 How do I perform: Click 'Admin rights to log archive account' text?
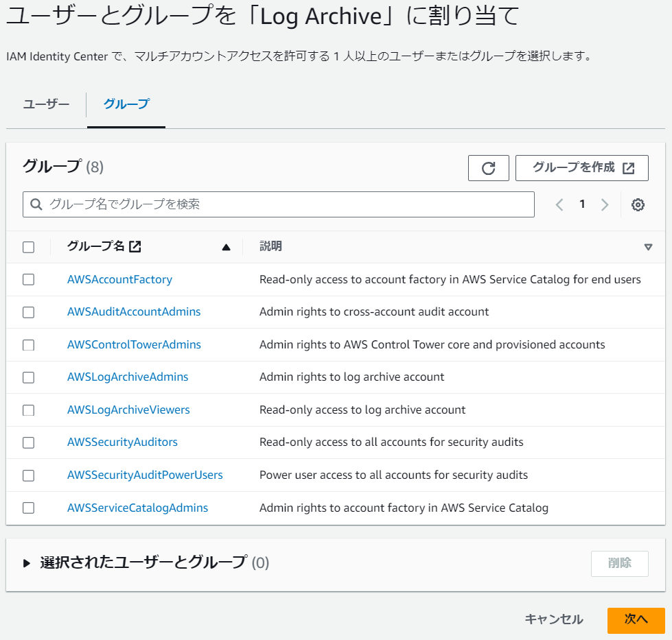(352, 377)
